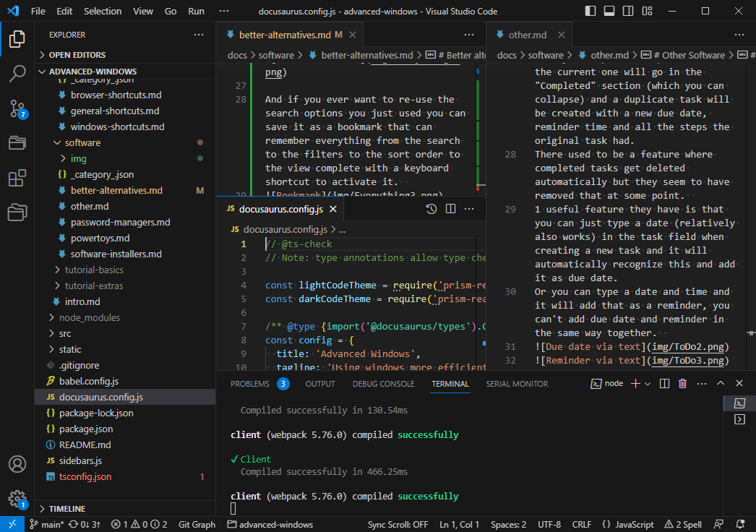This screenshot has width=756, height=532.
Task: Toggle Panel layout icon in title bar
Action: click(609, 11)
